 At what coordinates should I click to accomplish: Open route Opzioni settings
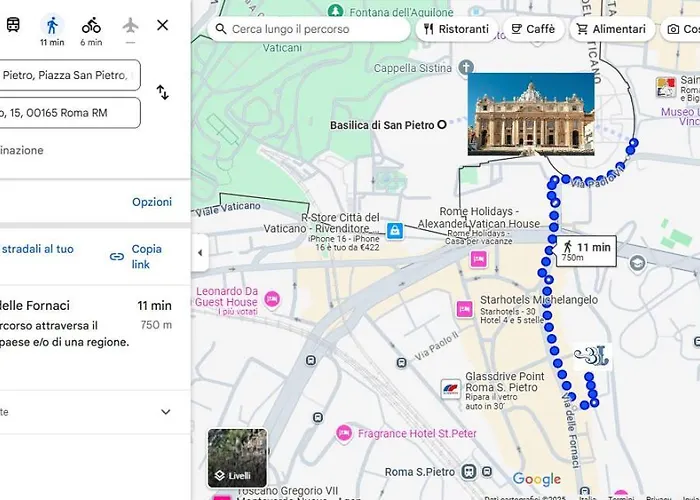152,202
